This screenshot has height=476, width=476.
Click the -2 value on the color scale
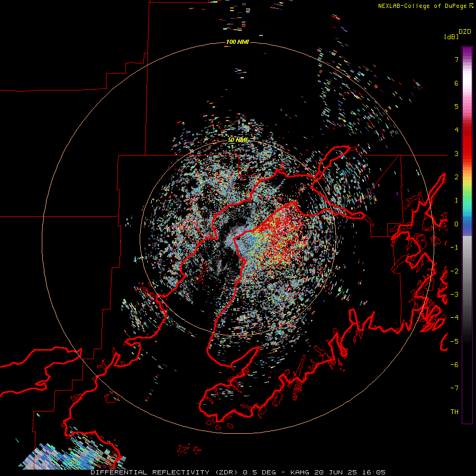[x=454, y=271]
